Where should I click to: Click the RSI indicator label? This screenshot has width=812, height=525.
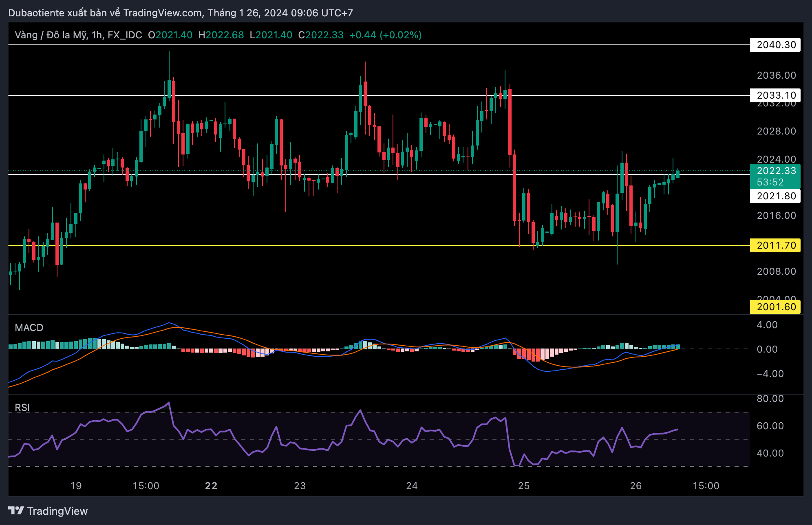[22, 408]
